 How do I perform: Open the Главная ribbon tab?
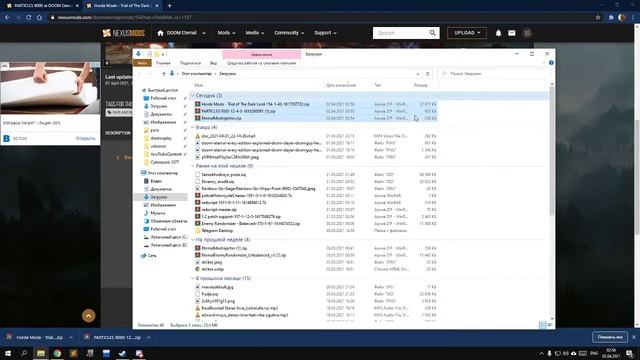point(163,63)
